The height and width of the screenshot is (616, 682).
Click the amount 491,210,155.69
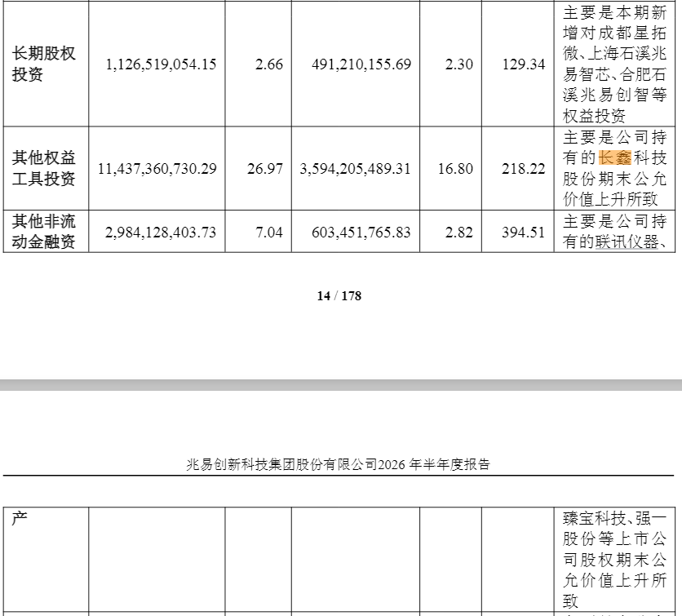[361, 64]
